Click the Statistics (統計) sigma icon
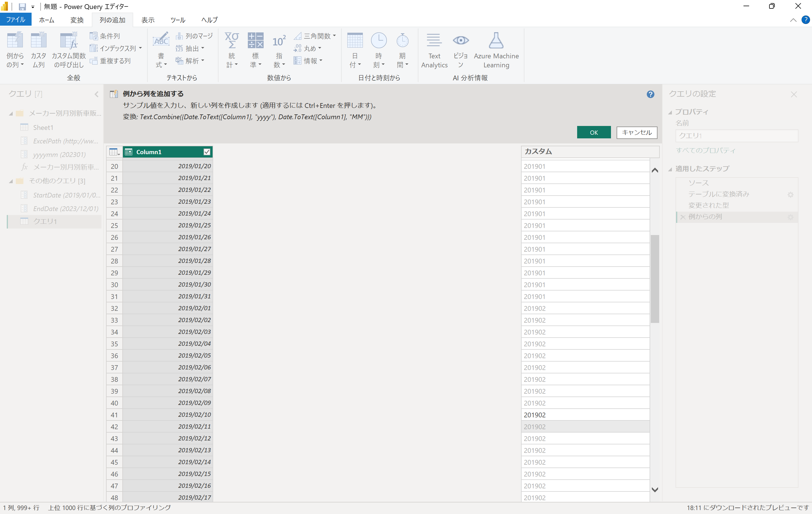 (x=232, y=41)
